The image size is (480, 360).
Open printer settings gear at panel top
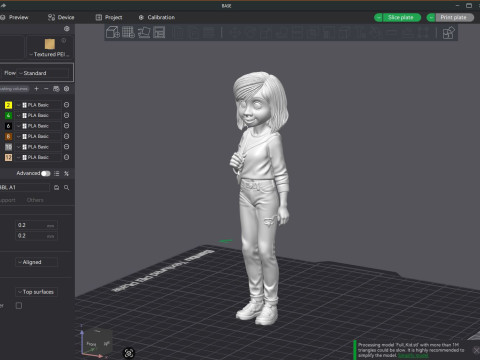click(x=67, y=29)
